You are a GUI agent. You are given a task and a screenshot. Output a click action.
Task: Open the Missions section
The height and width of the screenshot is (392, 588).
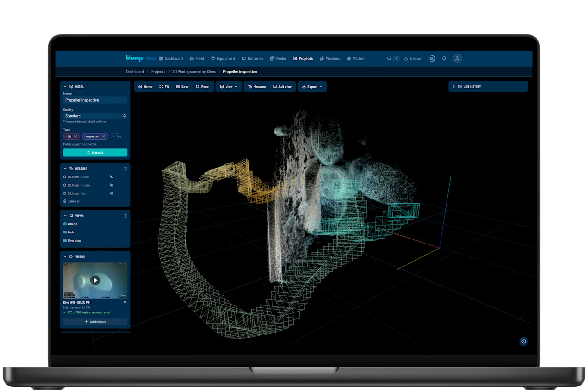pyautogui.click(x=330, y=58)
